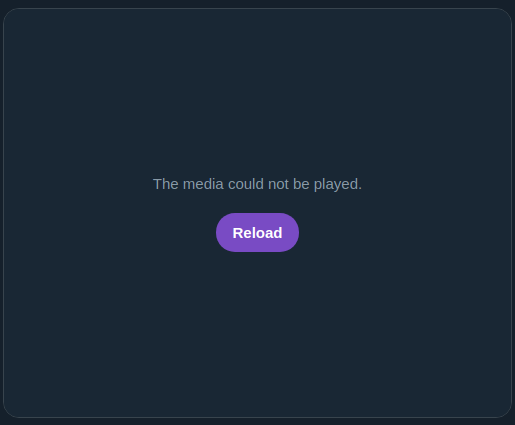Click the empty player area above the error message
This screenshot has height=425, width=515.
pos(257,93)
